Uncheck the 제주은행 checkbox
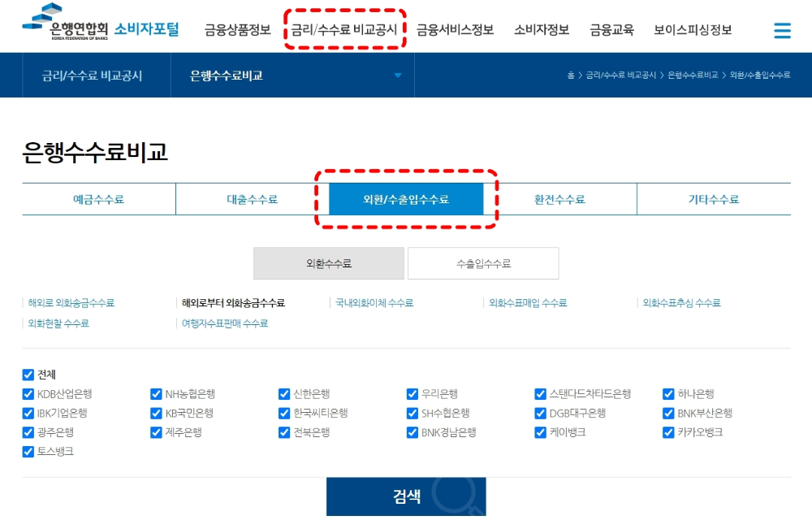Screen dimensions: 812x529 point(156,432)
